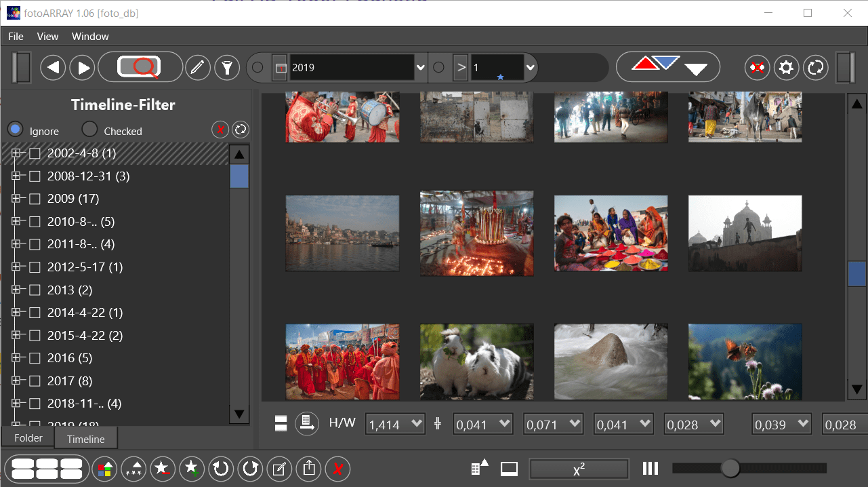Image resolution: width=868 pixels, height=487 pixels.
Task: Expand the 2008-12-31 (3) tree node
Action: [x=16, y=176]
